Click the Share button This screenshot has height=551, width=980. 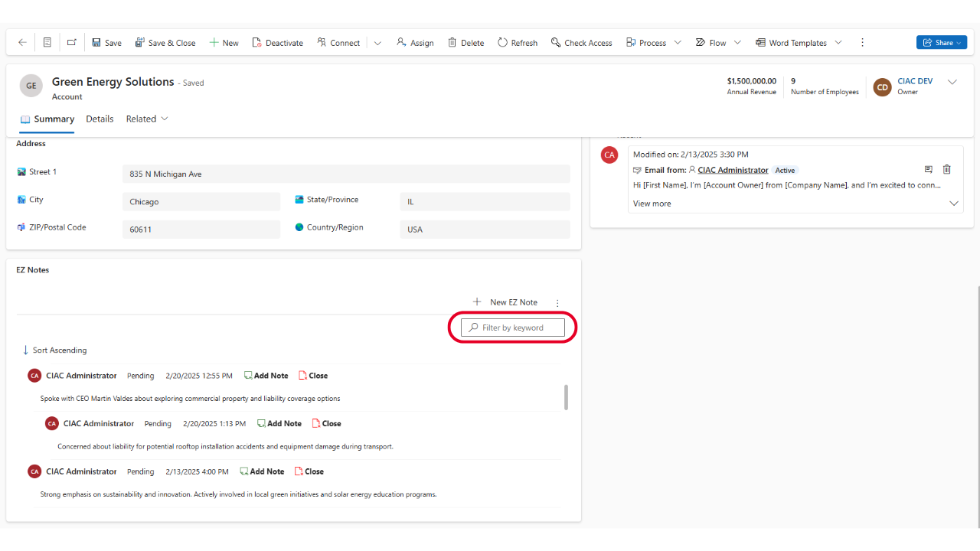click(x=941, y=43)
